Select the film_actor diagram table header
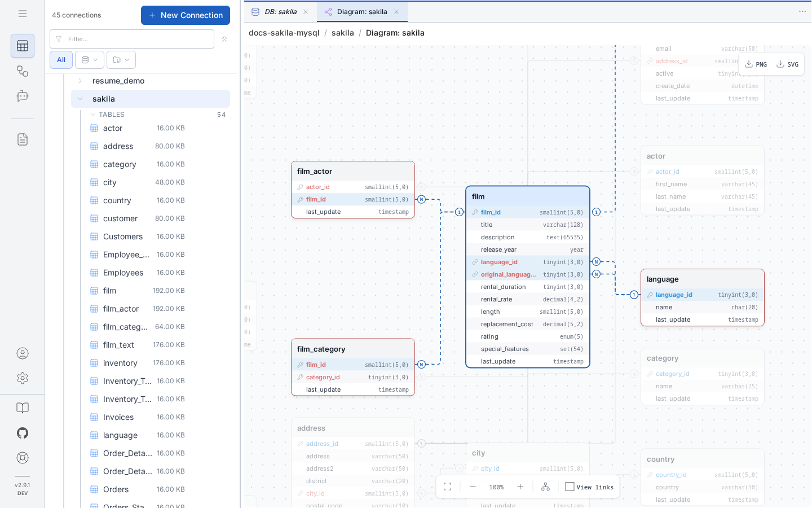 click(353, 171)
